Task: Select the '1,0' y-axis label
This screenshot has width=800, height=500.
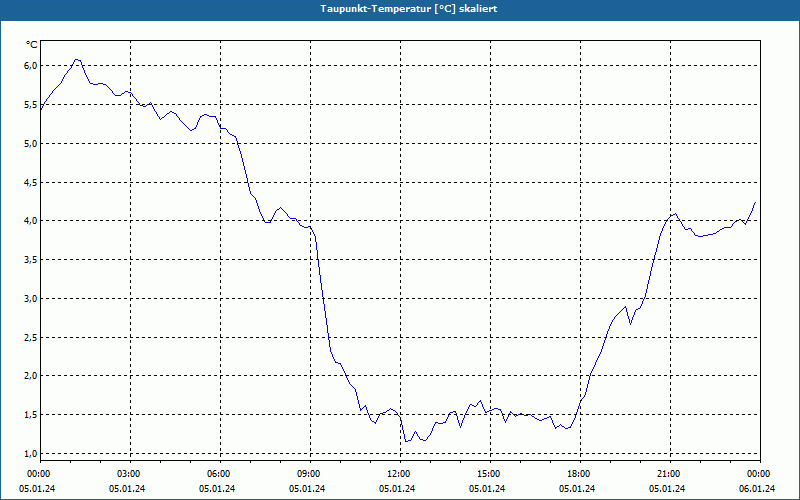Action: 31,454
